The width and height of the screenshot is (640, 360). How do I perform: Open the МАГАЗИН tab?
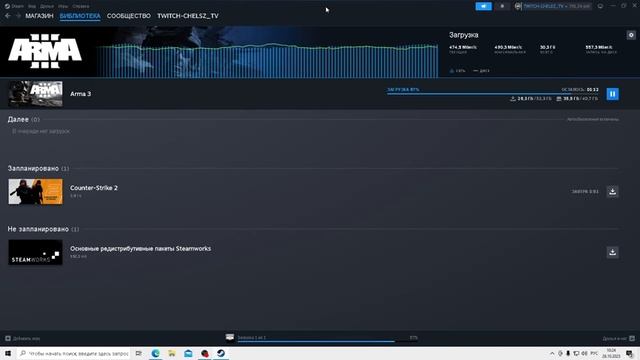[x=39, y=16]
